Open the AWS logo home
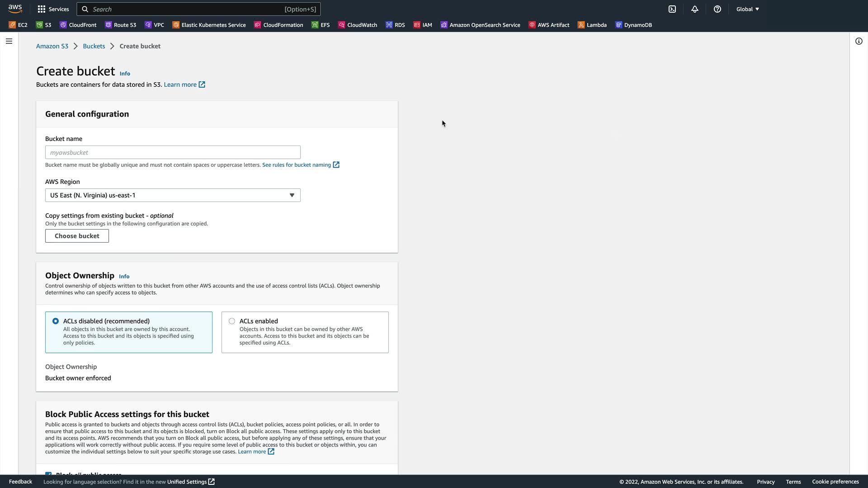868x488 pixels. [x=15, y=9]
